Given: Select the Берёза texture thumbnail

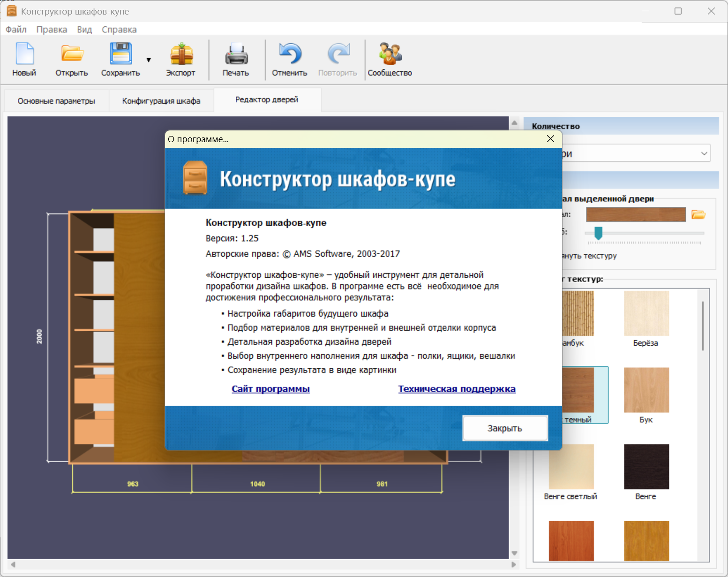Looking at the screenshot, I should [646, 313].
